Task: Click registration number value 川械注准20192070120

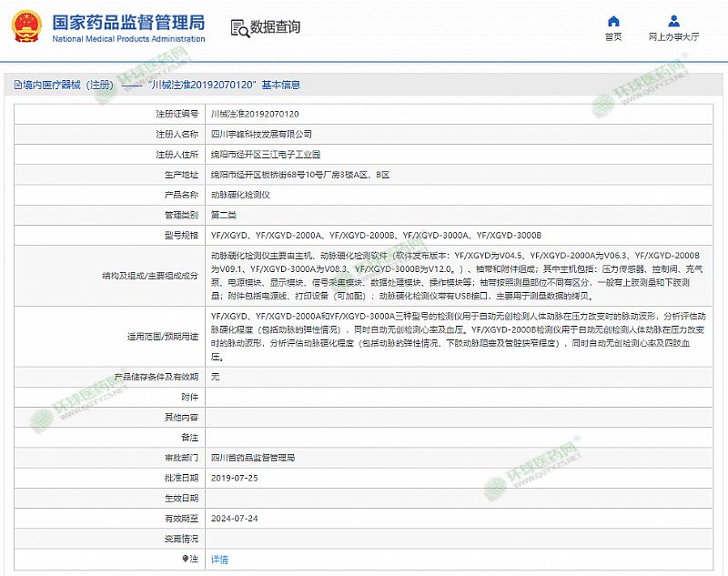Action: click(x=255, y=114)
